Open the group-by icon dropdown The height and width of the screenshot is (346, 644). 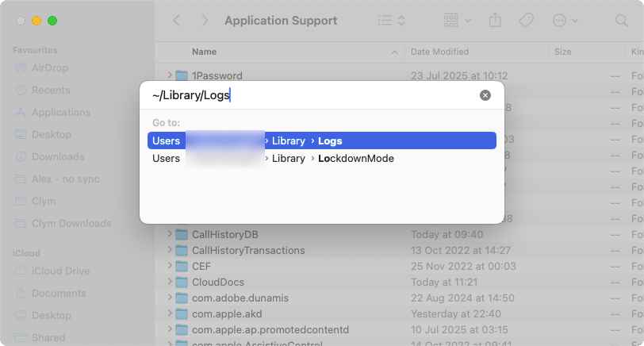[457, 21]
